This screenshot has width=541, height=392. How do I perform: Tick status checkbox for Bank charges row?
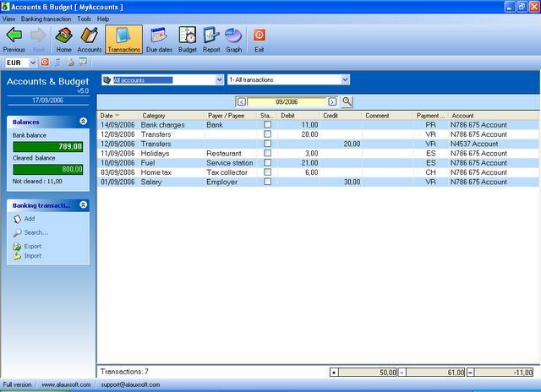point(267,125)
